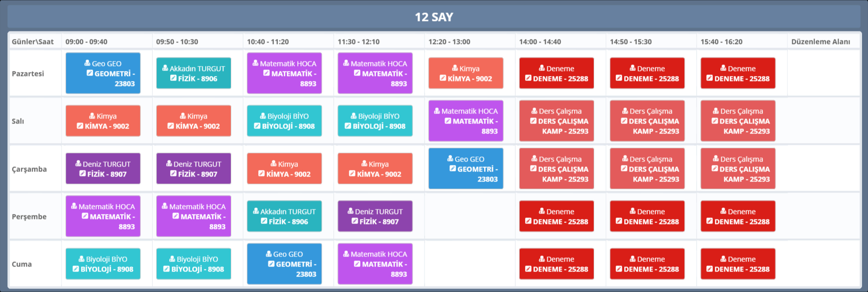Open the Cuma 09:00 Biyoloji lesson card

(x=103, y=264)
